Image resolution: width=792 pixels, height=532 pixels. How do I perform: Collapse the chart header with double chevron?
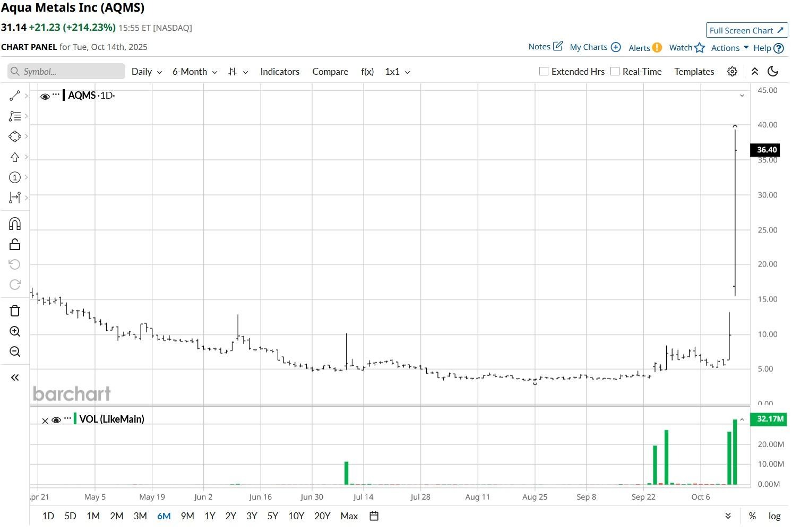click(x=754, y=72)
